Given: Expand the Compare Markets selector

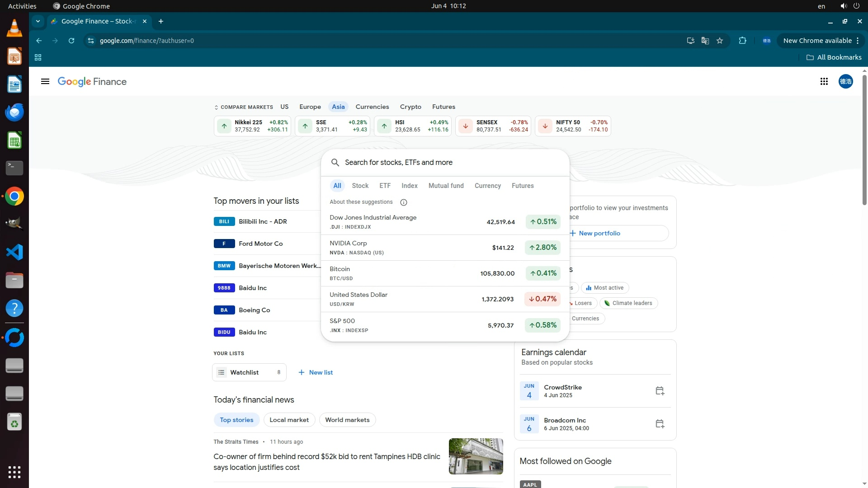Looking at the screenshot, I should point(243,107).
